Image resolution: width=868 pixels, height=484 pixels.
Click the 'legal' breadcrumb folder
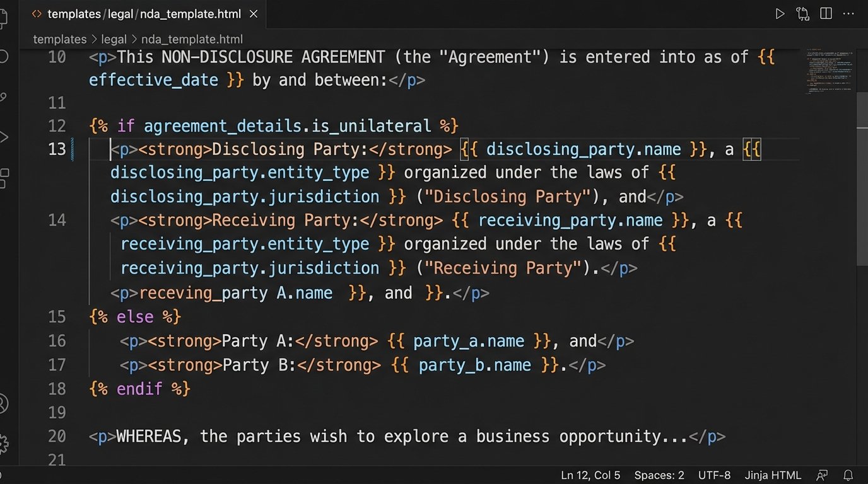pos(114,39)
